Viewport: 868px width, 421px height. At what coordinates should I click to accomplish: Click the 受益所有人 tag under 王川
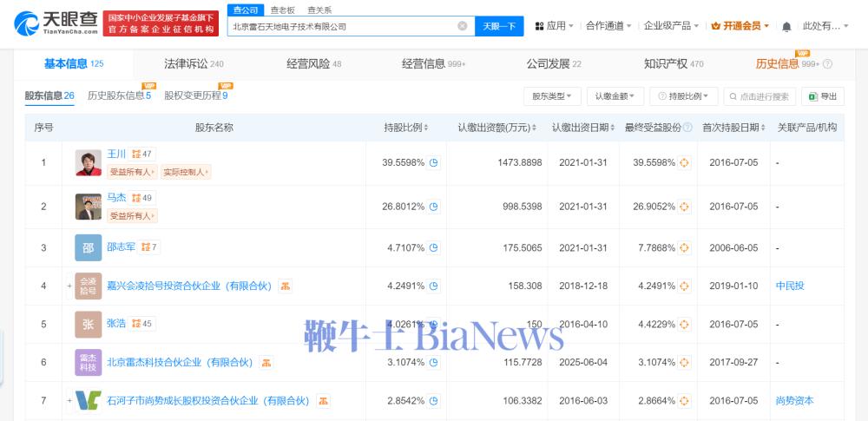[x=132, y=172]
